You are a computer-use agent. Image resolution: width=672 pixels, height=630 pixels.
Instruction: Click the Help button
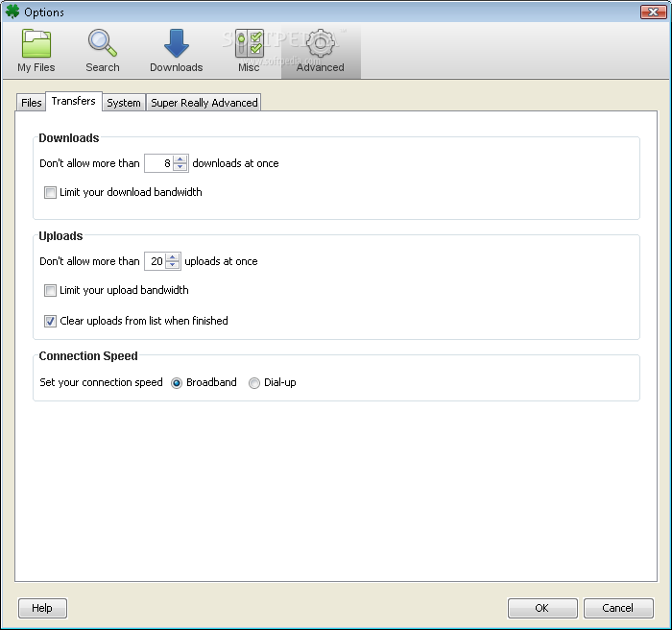pyautogui.click(x=42, y=608)
